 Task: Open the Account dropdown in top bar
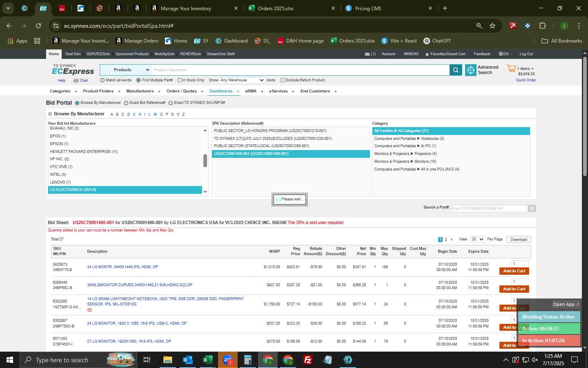390,54
